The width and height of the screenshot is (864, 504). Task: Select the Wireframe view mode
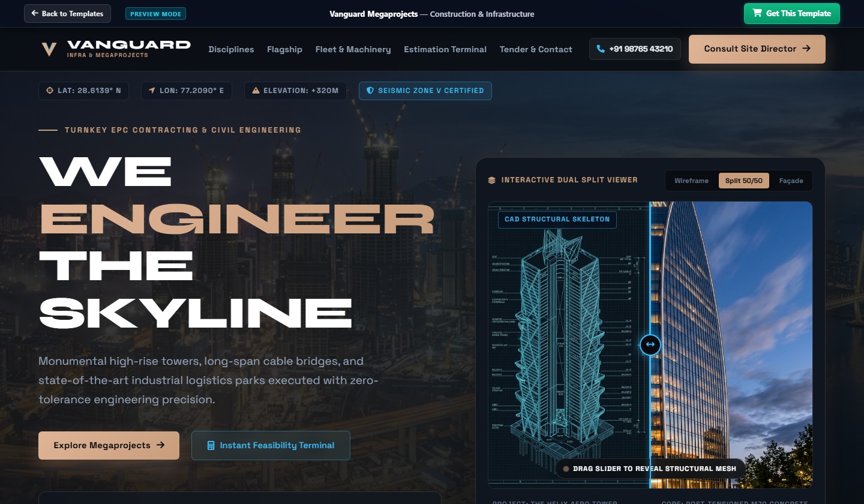tap(691, 181)
